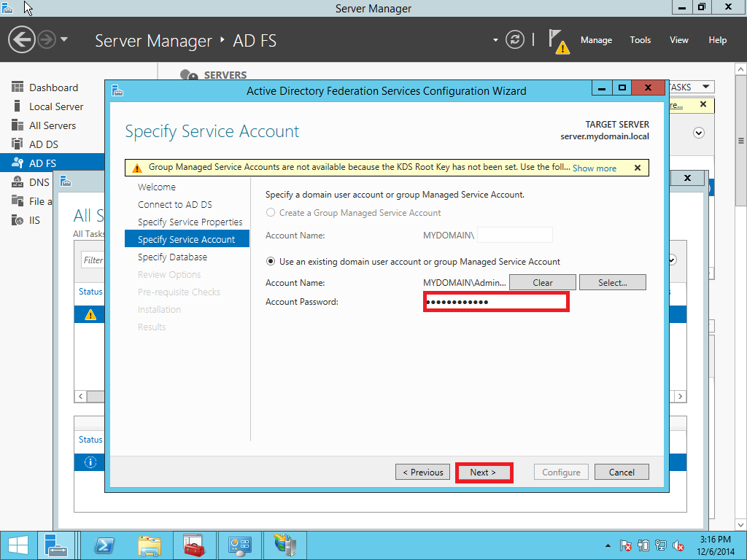Click the back navigation arrow in Server Manager
Viewport: 747px width, 560px height.
(x=21, y=39)
